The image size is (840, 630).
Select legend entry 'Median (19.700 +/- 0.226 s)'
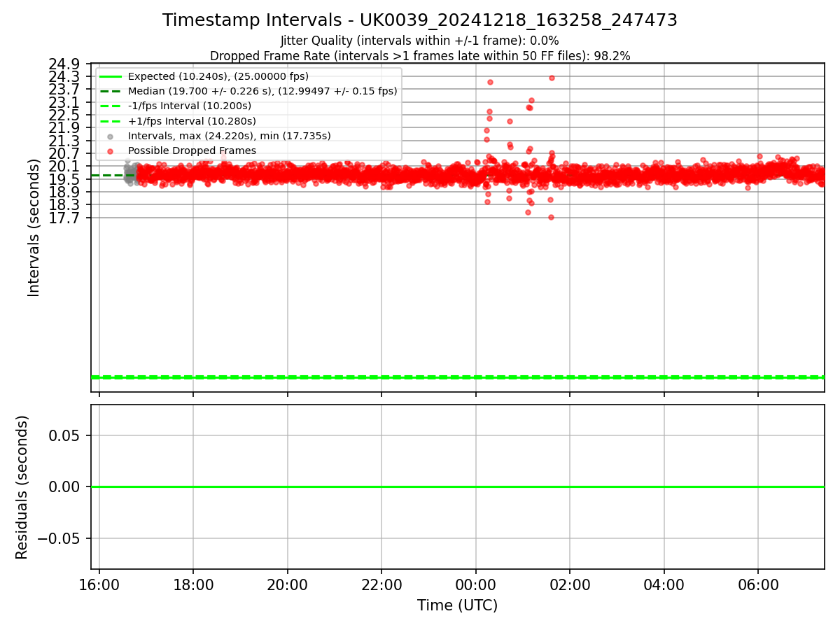(262, 91)
